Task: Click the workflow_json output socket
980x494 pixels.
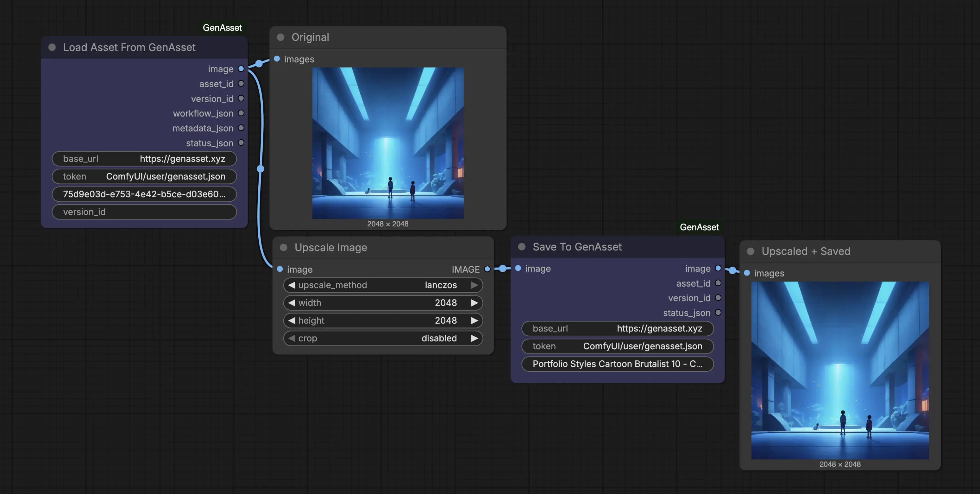Action: tap(241, 113)
